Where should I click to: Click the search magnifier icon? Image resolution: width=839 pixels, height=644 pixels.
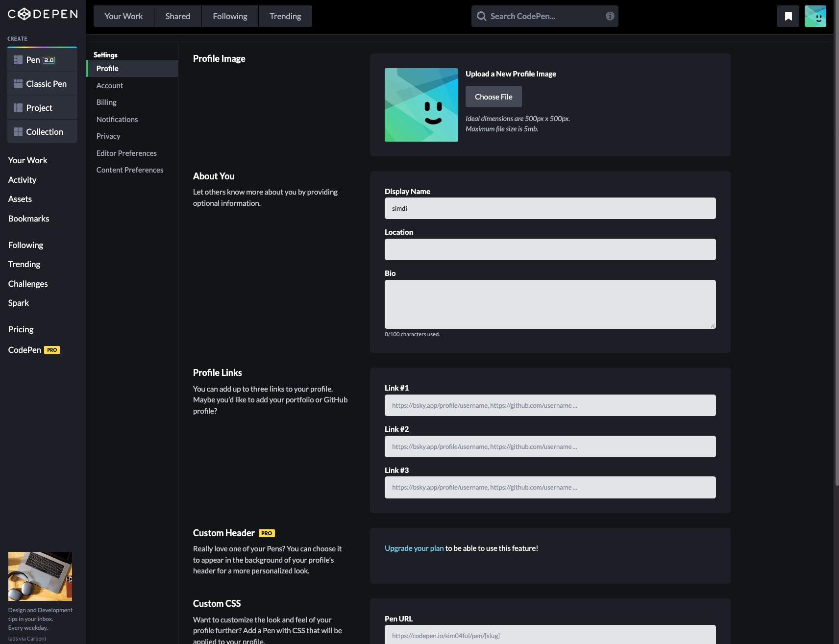point(482,16)
